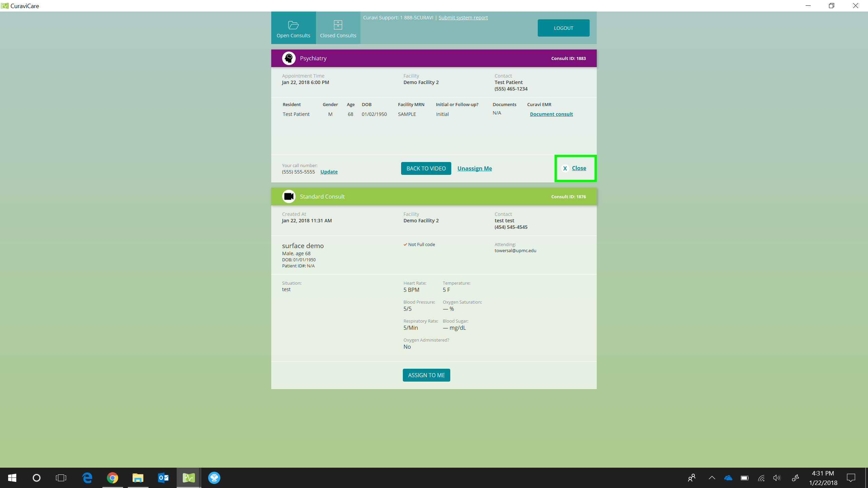Screen dimensions: 868x488
Task: Switch to the Closed Consults tab
Action: click(x=338, y=28)
